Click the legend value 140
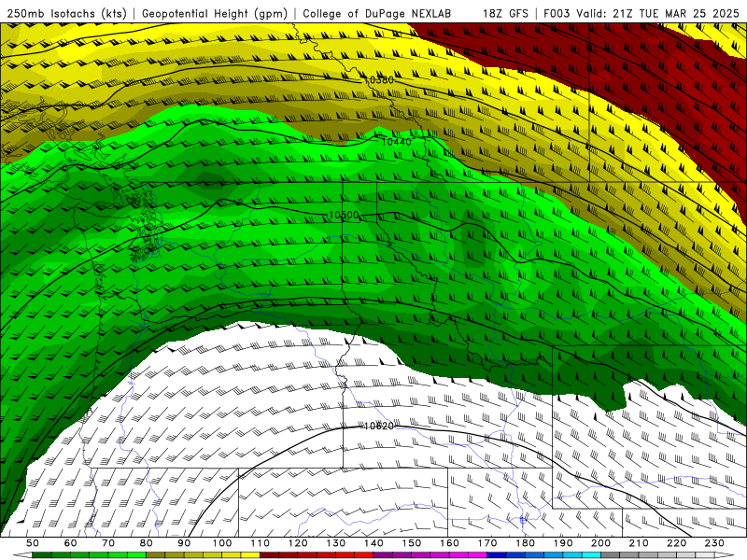This screenshot has width=747, height=560. pos(373,543)
